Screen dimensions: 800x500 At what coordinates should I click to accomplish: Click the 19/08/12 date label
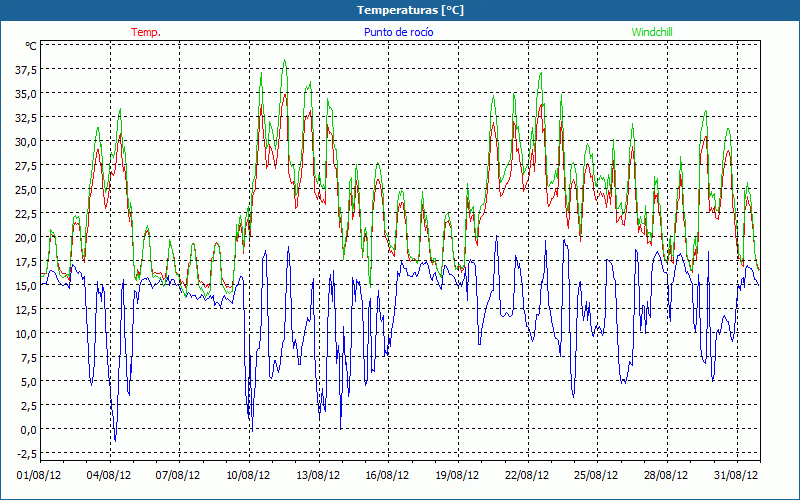457,475
